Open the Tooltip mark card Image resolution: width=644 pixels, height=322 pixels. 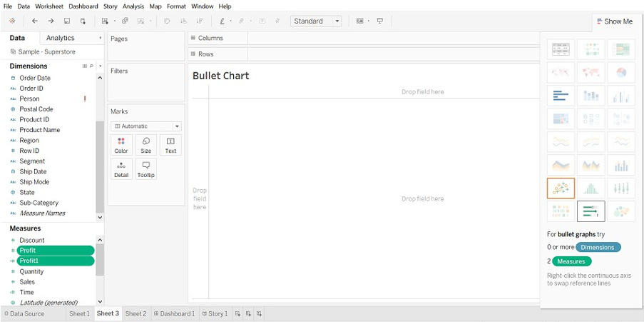pos(145,169)
